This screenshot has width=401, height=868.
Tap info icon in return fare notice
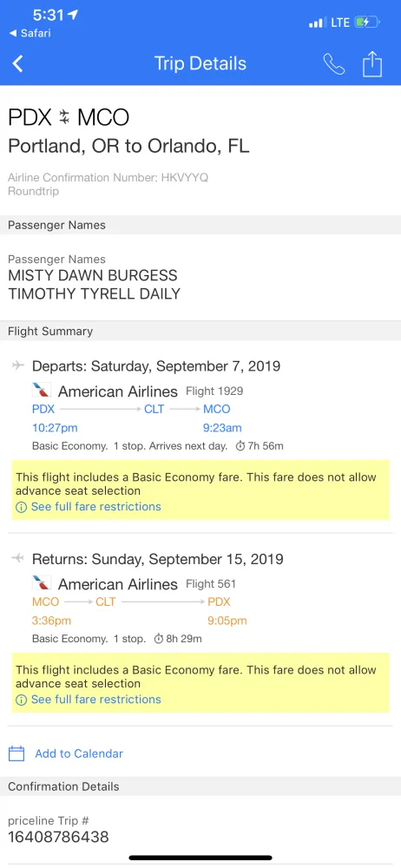point(21,700)
